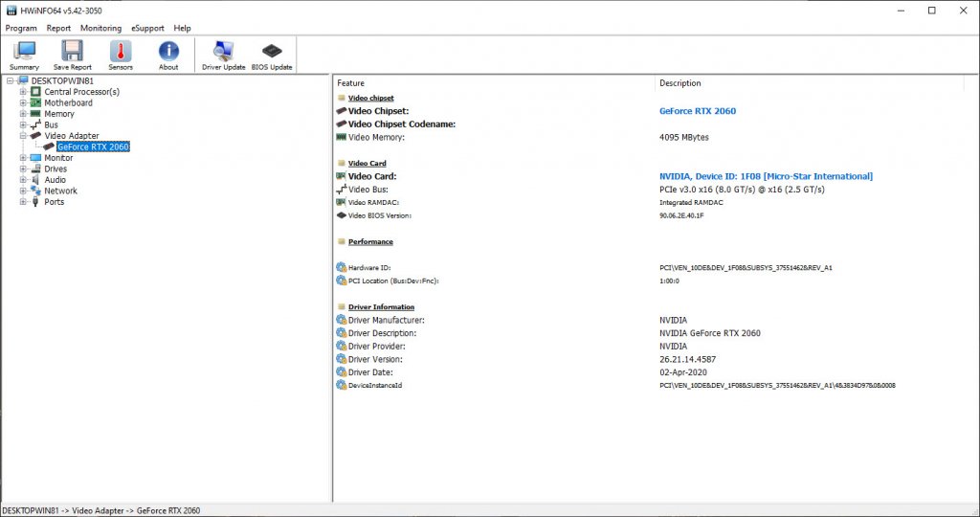This screenshot has height=517, width=980.
Task: Collapse the DESKTOPWIN81 root node
Action: coord(10,80)
